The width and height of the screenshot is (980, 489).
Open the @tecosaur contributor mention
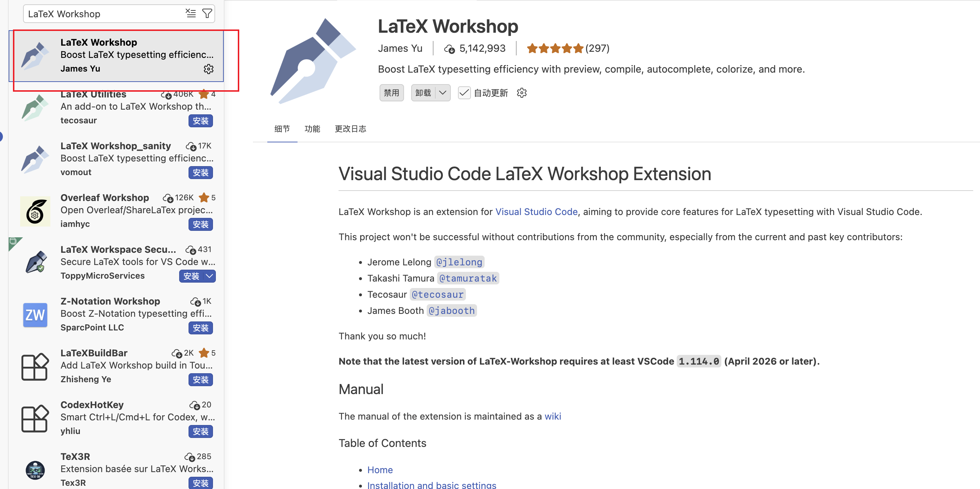[438, 294]
